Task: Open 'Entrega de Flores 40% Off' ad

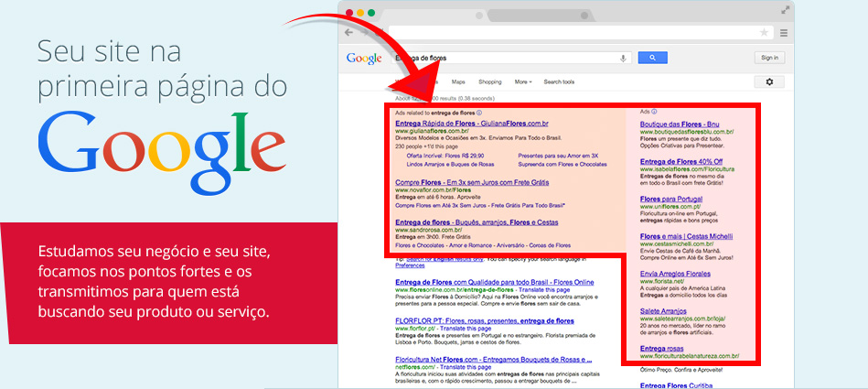Action: click(680, 162)
